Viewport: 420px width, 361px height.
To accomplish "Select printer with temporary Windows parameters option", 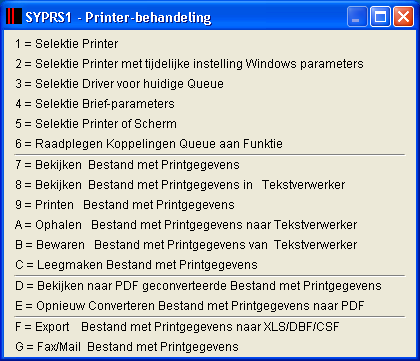I will point(189,64).
